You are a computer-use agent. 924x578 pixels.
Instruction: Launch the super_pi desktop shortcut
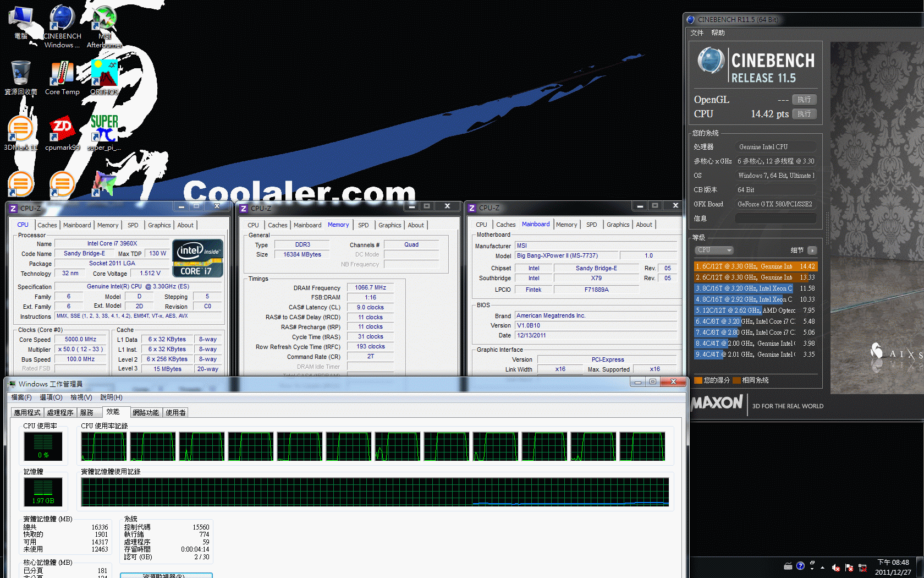click(104, 133)
